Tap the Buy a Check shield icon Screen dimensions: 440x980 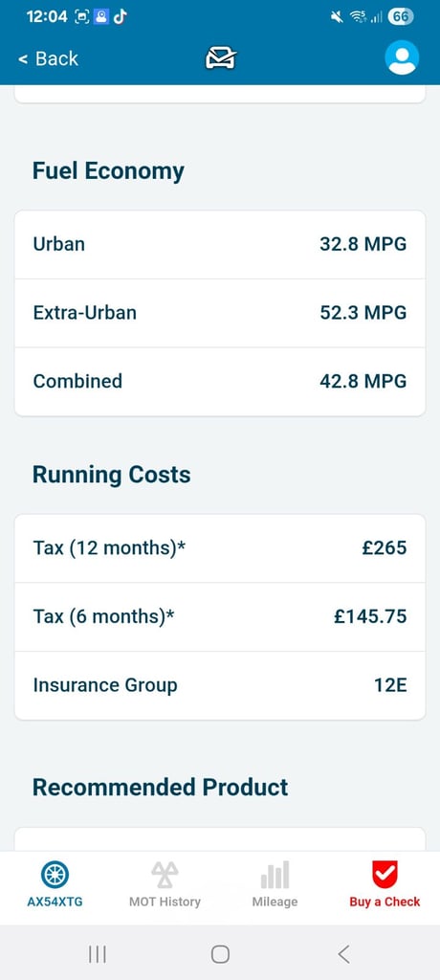[x=385, y=875]
